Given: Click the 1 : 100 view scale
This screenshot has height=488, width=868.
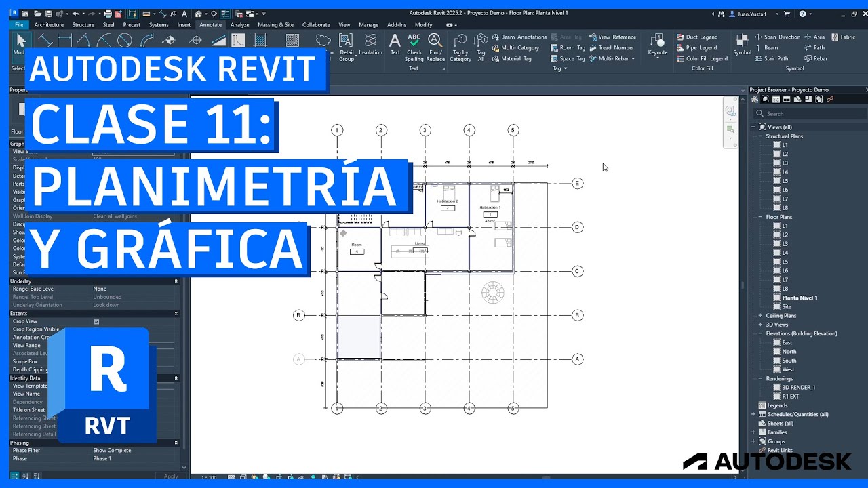Looking at the screenshot, I should tap(209, 477).
